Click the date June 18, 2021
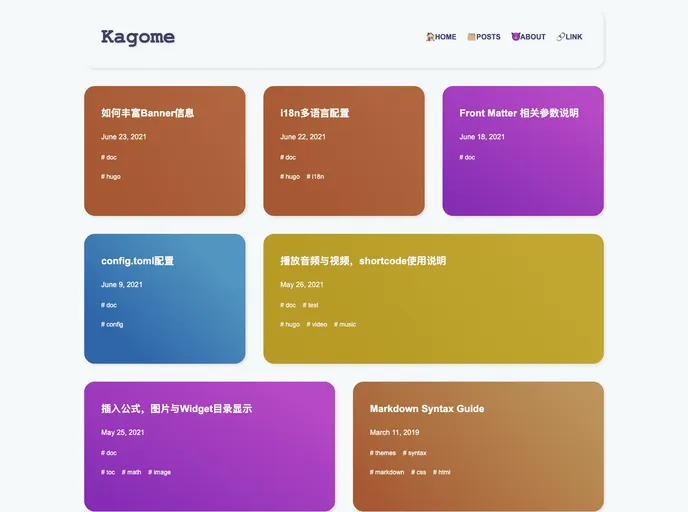The image size is (688, 512). pos(482,137)
